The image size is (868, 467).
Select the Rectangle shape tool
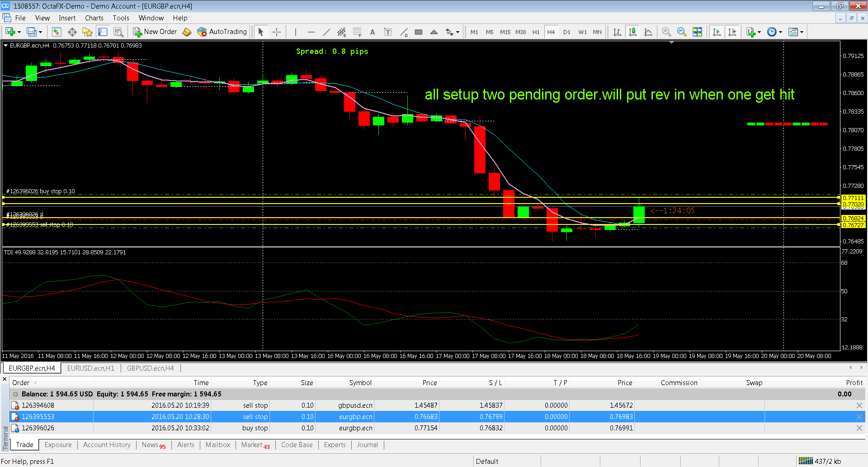pyautogui.click(x=419, y=32)
